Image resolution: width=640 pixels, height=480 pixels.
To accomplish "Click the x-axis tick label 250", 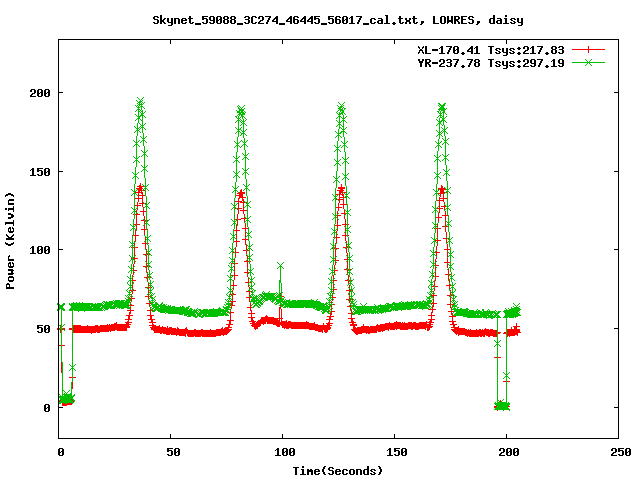I will click(x=621, y=452).
